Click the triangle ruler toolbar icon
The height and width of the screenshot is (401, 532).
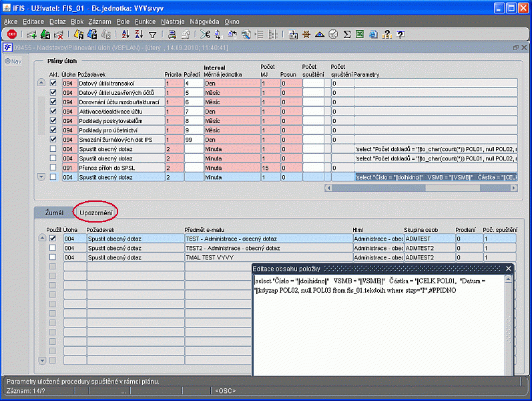tap(320, 34)
